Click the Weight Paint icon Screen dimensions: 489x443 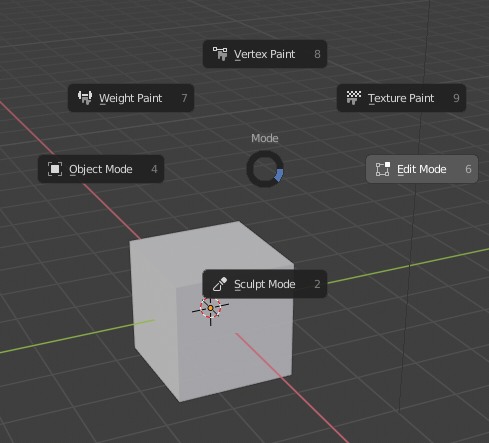pyautogui.click(x=85, y=98)
